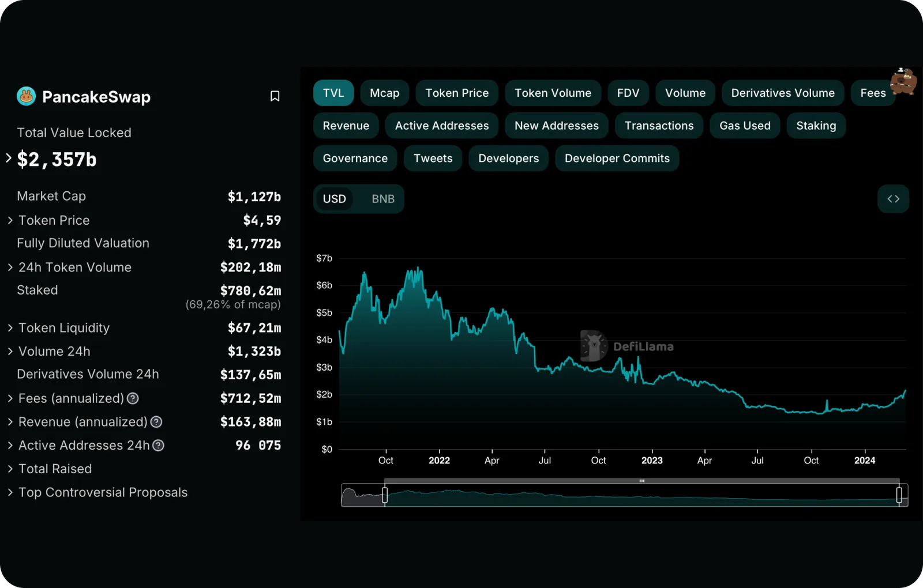Show Revenue (annualized) help tooltip icon
This screenshot has height=588, width=923.
coord(156,422)
